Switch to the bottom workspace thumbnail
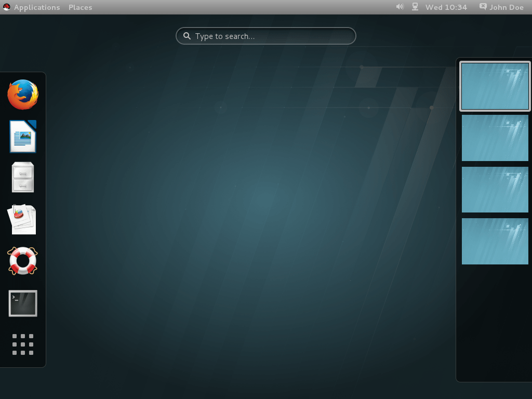The width and height of the screenshot is (532, 399). coord(495,241)
